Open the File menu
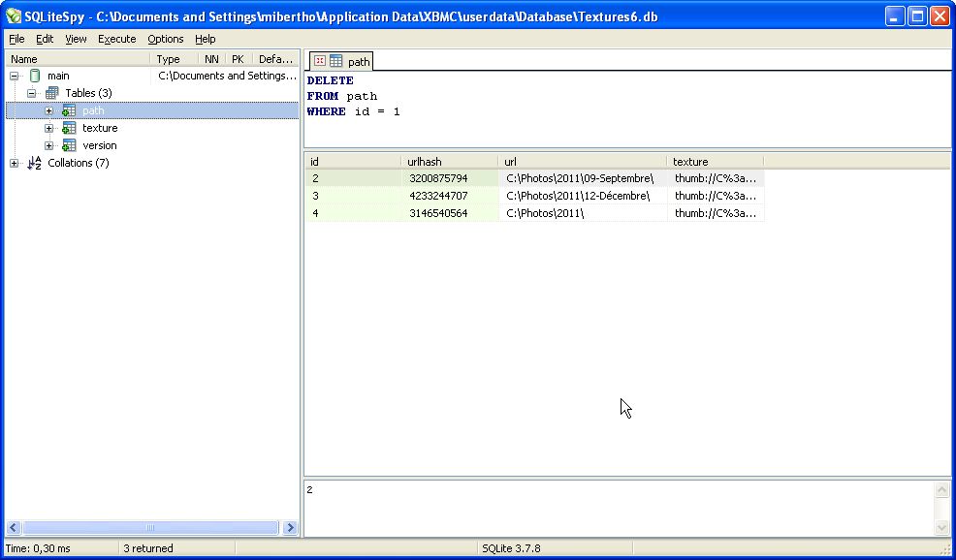This screenshot has height=560, width=956. pos(16,39)
